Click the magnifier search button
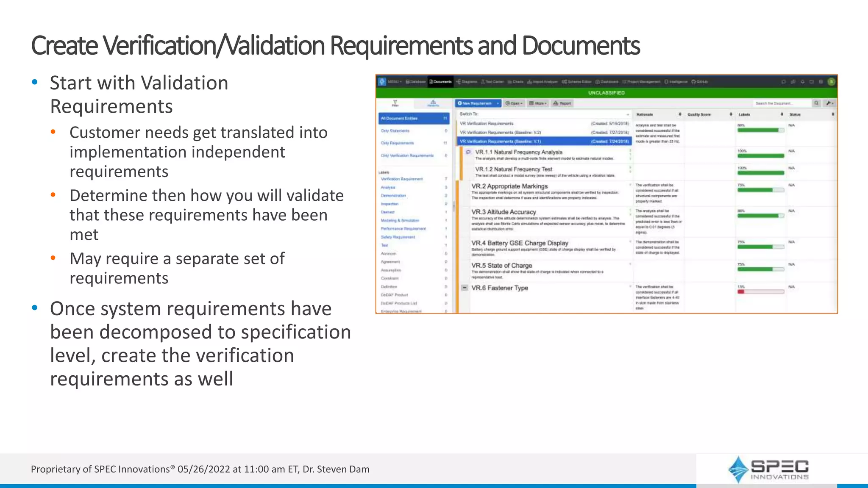 coord(816,103)
